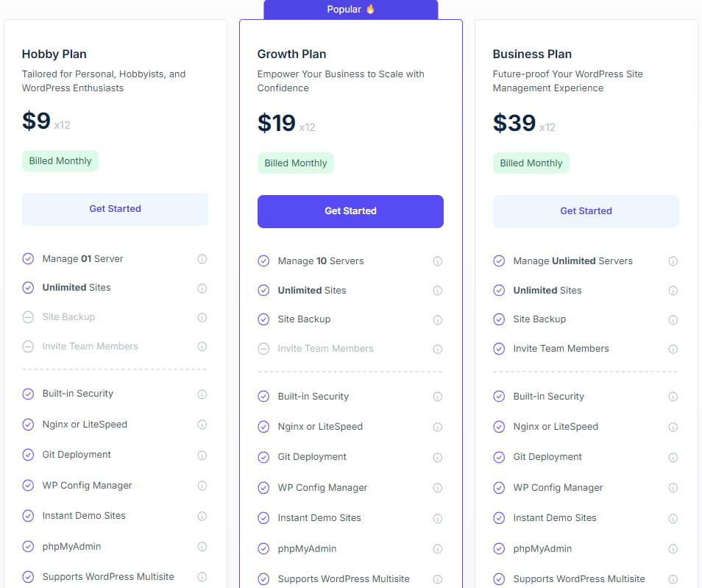Open info icon for Business Built-in Security

[673, 397]
